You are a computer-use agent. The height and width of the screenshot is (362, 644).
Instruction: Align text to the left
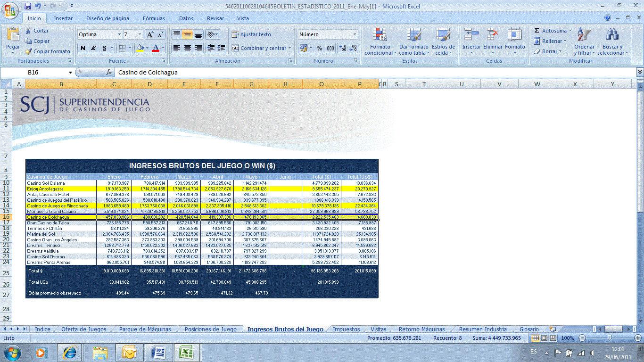tap(176, 48)
